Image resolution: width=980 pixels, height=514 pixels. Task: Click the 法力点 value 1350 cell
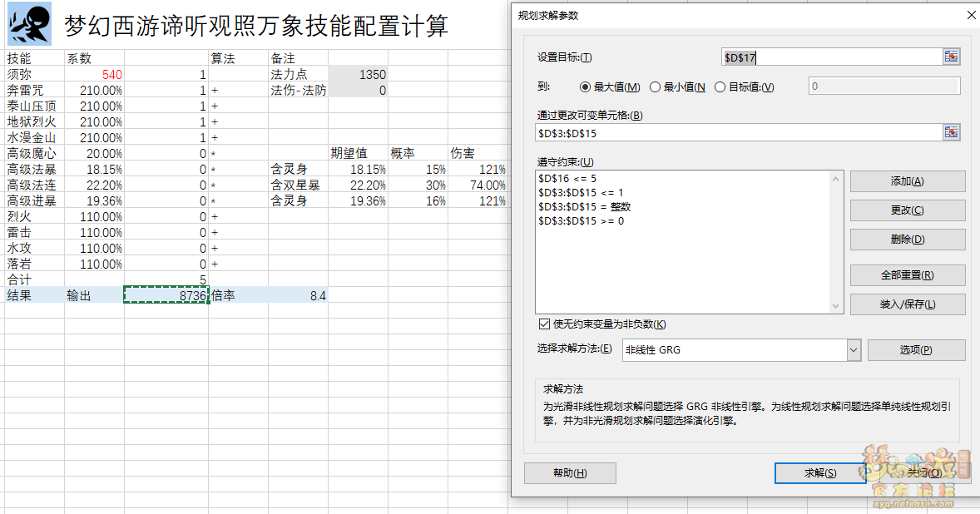[358, 74]
